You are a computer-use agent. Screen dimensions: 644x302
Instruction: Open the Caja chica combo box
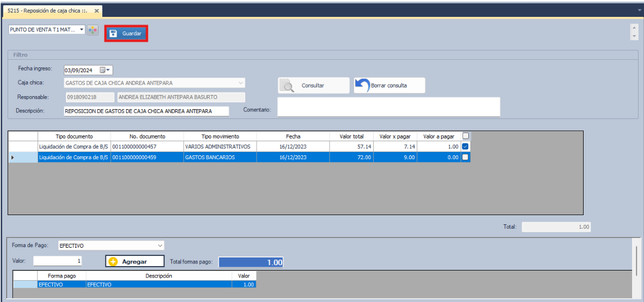point(241,83)
